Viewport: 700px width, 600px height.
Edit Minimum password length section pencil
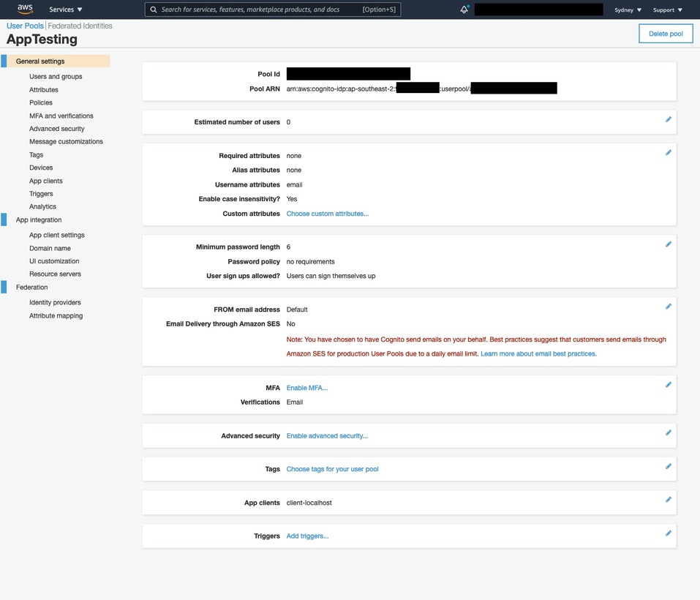pos(668,244)
